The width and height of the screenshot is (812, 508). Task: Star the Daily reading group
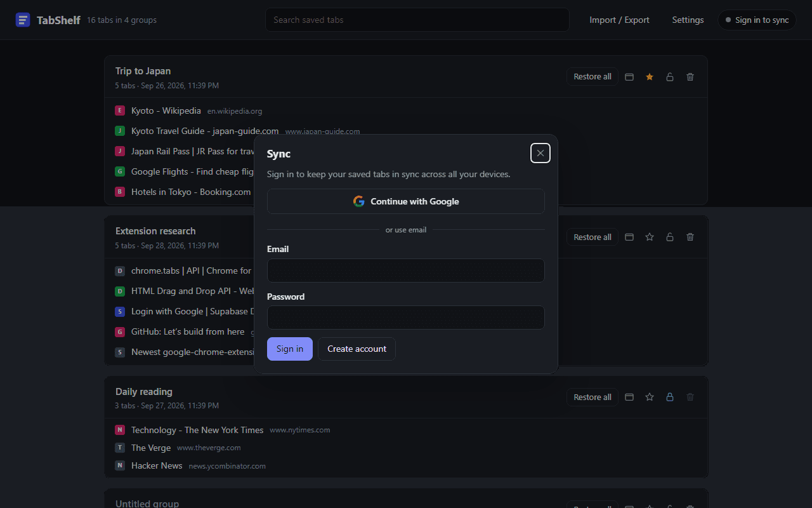coord(650,397)
